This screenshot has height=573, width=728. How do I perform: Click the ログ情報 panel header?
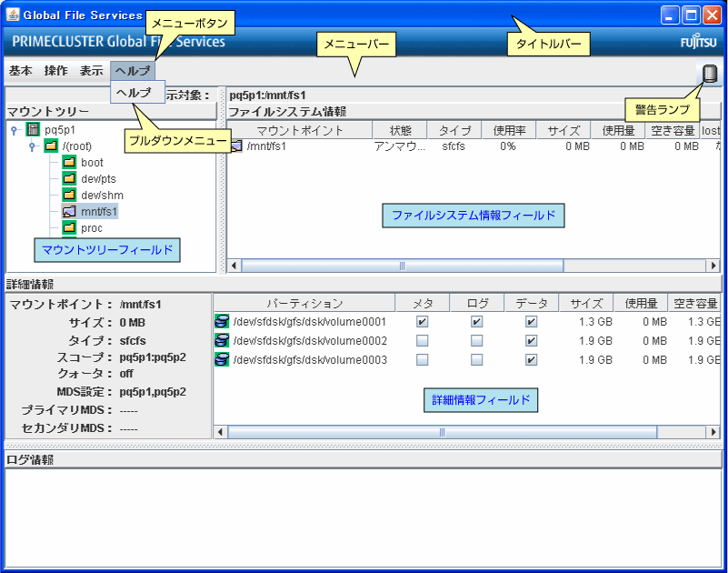point(363,459)
